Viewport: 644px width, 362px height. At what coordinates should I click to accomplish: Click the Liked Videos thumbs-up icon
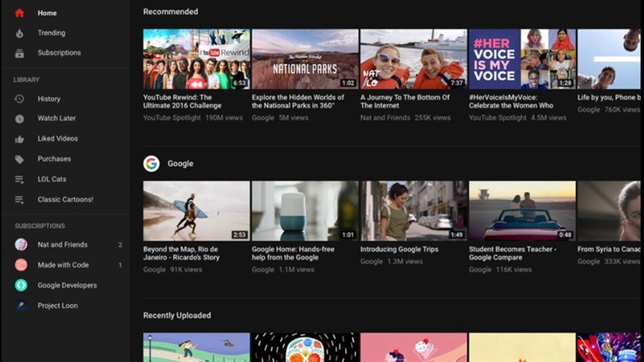(x=19, y=139)
